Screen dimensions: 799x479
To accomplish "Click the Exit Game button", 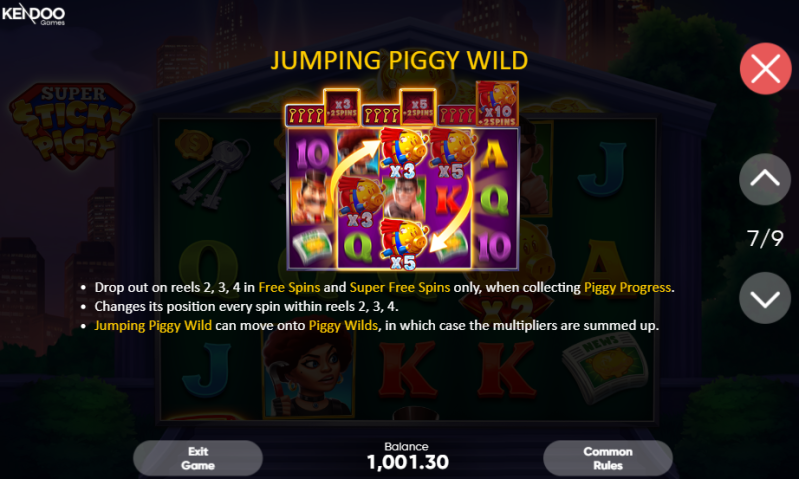I will click(198, 458).
